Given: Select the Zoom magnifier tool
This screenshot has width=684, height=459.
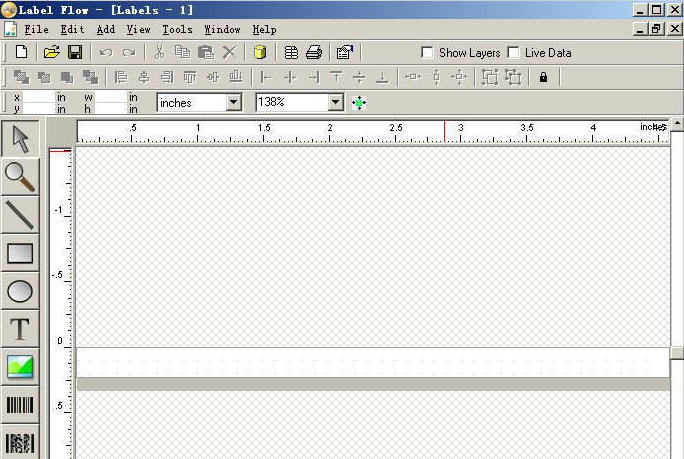Looking at the screenshot, I should [x=20, y=176].
